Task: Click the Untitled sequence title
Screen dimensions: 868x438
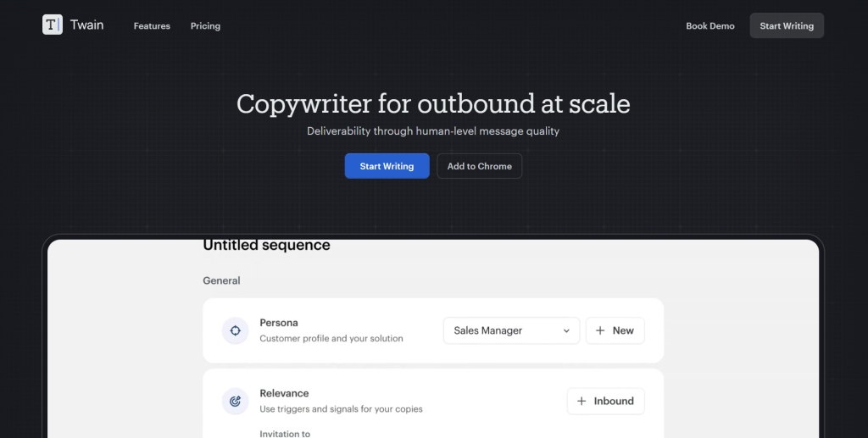Action: tap(266, 246)
